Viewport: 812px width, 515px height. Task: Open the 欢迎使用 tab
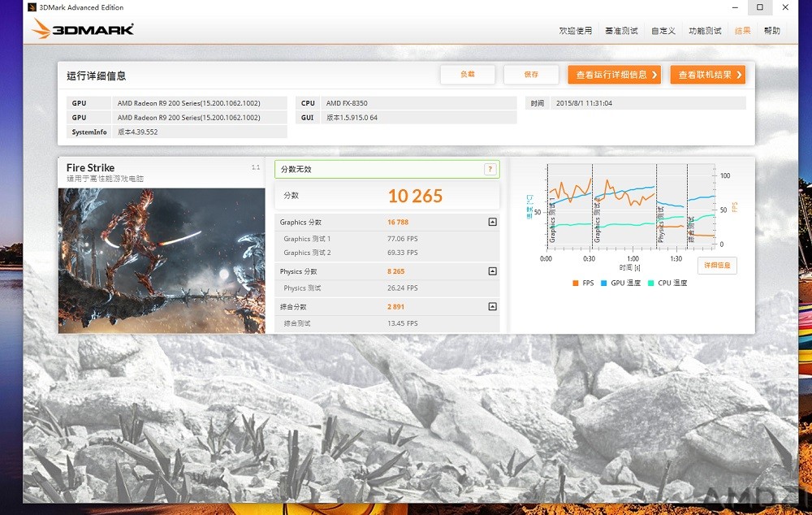coord(576,31)
